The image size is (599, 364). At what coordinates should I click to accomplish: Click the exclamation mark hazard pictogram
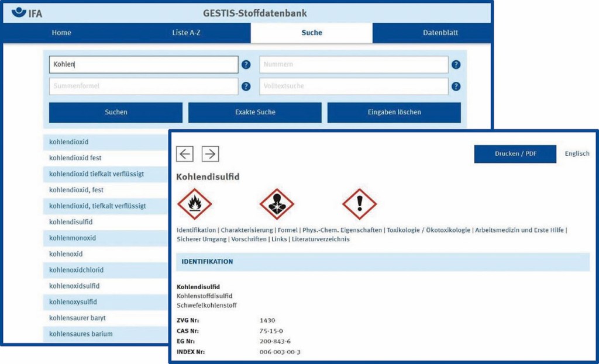[359, 204]
